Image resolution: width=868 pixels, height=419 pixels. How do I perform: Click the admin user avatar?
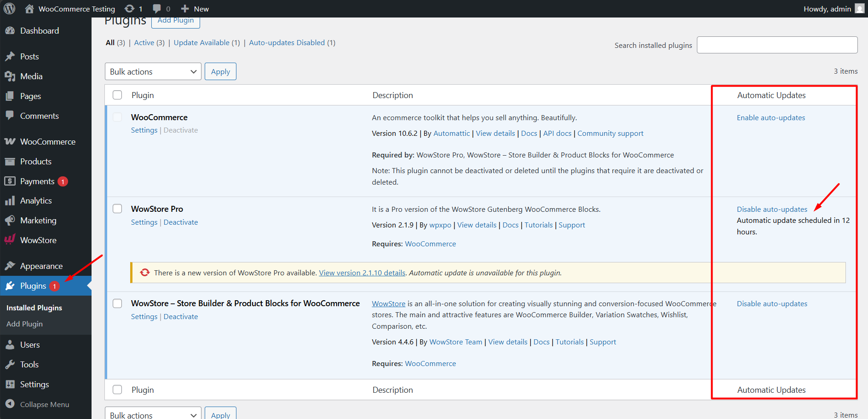[x=859, y=9]
